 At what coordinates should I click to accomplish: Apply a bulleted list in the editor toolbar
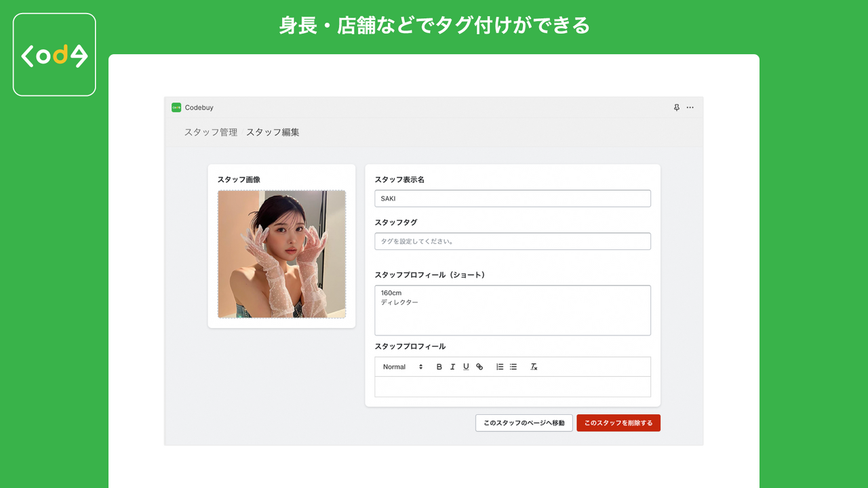[513, 366]
